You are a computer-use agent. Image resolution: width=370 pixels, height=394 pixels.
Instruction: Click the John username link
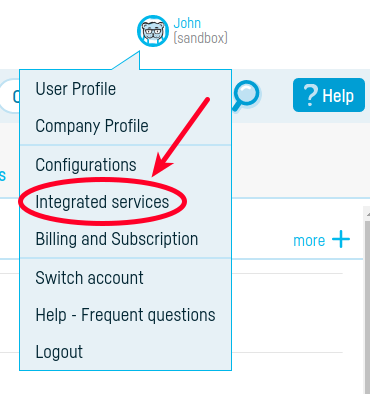pyautogui.click(x=187, y=23)
